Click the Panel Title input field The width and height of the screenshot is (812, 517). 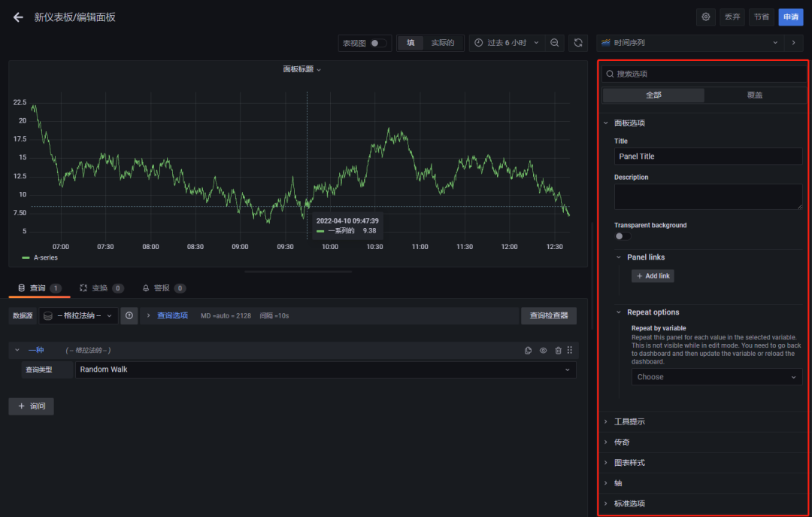pyautogui.click(x=707, y=157)
